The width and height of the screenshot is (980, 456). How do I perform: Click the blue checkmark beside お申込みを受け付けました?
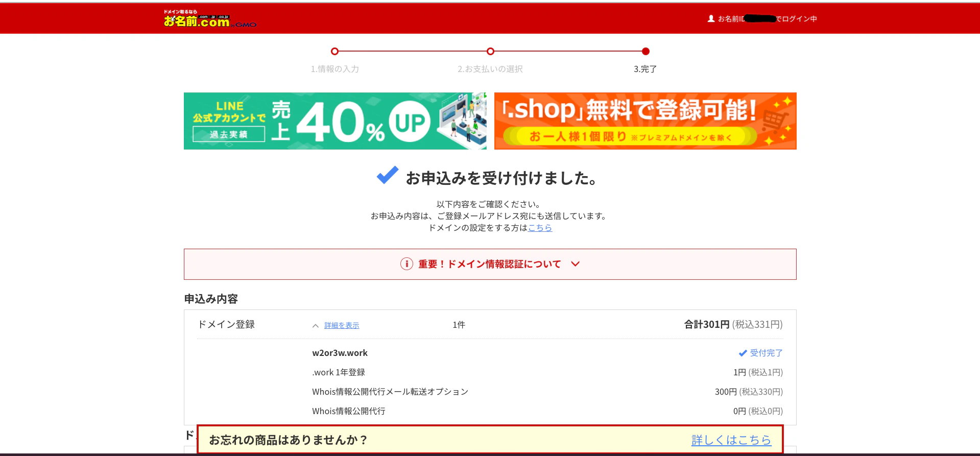[x=388, y=175]
